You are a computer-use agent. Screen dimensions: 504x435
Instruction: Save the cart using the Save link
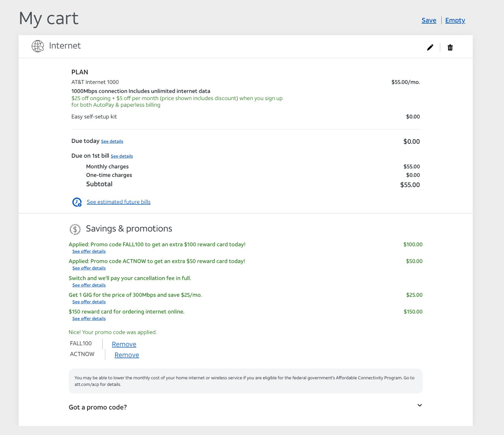(x=429, y=20)
